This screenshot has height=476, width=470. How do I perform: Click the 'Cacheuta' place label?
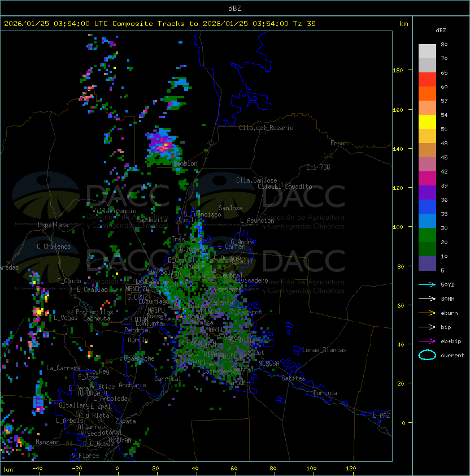tap(97, 318)
